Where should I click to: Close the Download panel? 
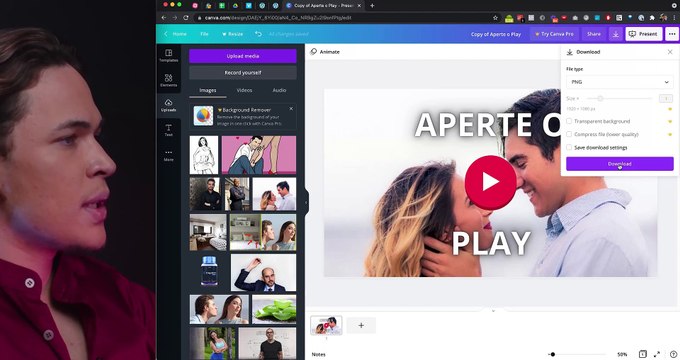pos(670,52)
